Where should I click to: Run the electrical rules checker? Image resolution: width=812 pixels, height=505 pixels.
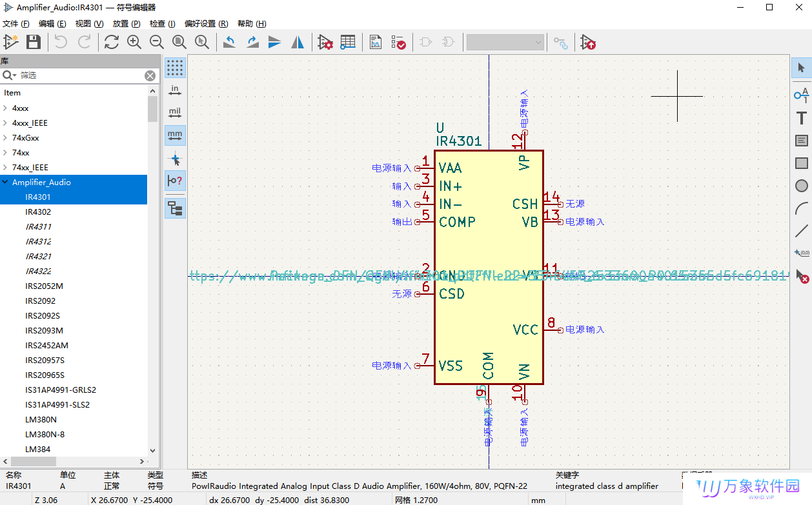tap(398, 43)
